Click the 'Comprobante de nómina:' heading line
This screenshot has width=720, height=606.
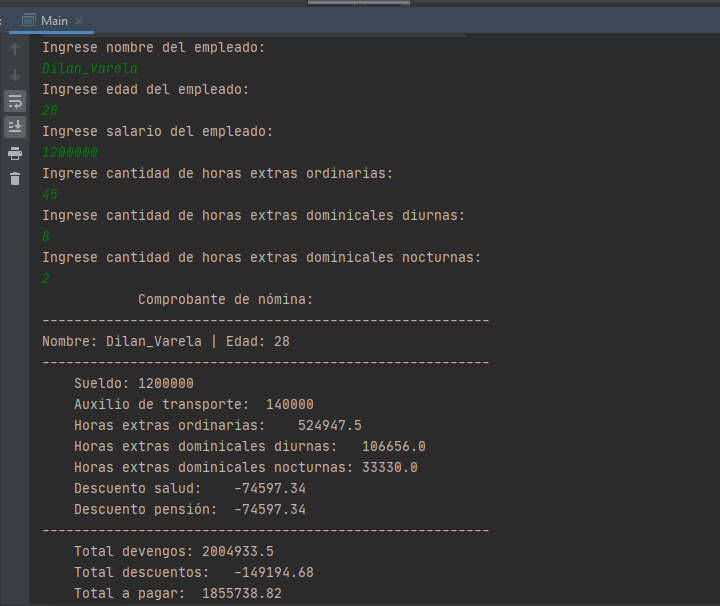[x=225, y=299]
